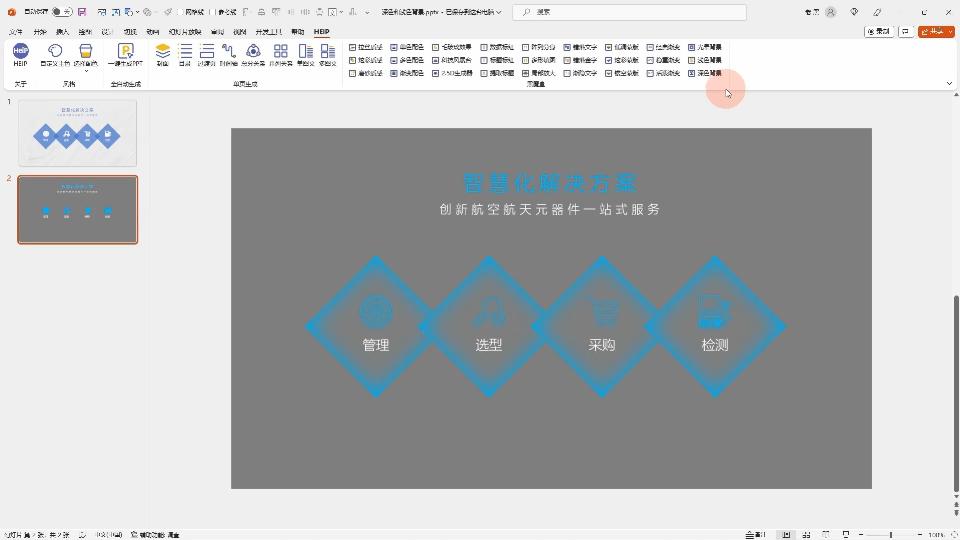Select the 检测 diamond shape on the slide
This screenshot has height=540, width=960.
coord(714,326)
